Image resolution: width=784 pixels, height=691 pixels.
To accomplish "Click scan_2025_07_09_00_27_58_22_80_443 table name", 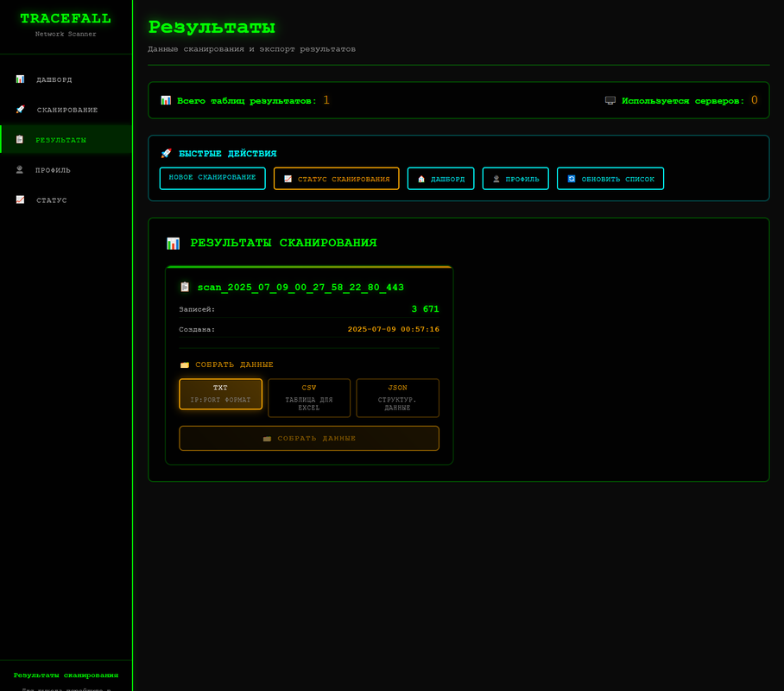I will [x=300, y=288].
